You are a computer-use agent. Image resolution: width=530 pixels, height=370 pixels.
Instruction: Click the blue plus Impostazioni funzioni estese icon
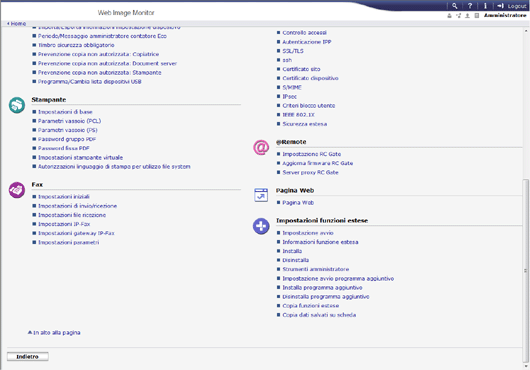pos(261,226)
